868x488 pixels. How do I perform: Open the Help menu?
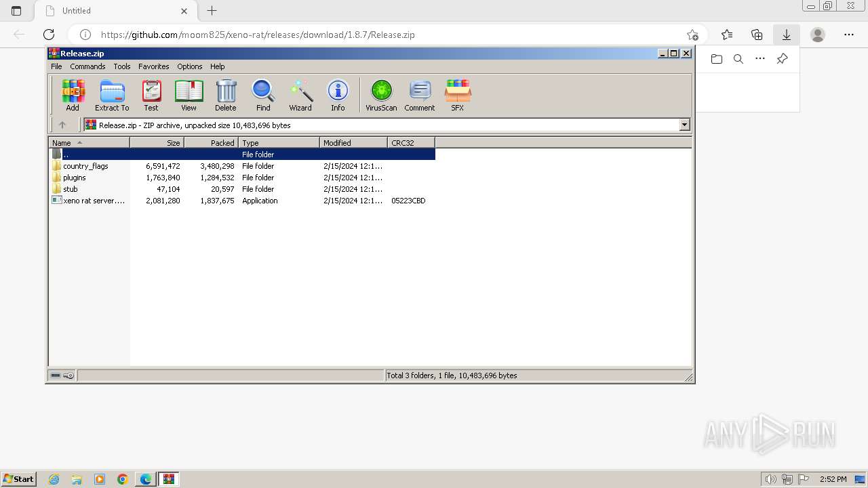[217, 66]
